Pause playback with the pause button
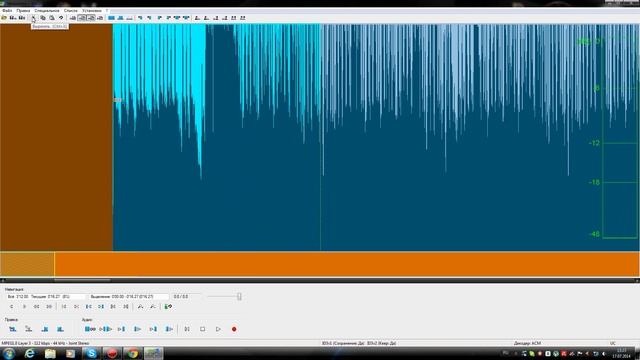 [187, 329]
